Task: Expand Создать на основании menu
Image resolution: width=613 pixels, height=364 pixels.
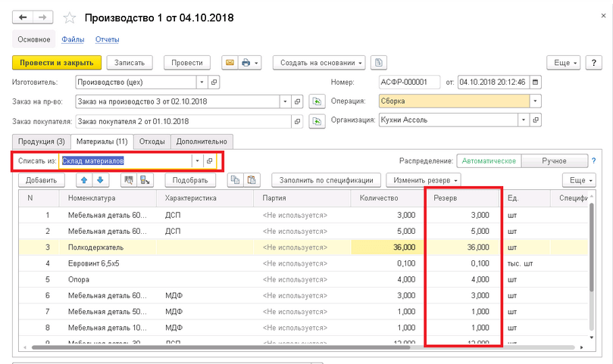Action: coord(319,63)
